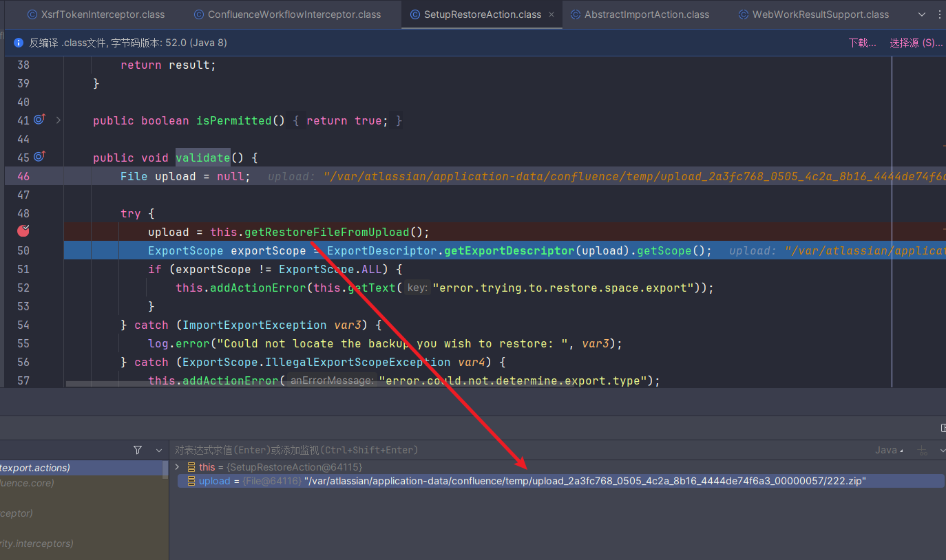Click the folded "{ return true; }" opening brace
Viewport: 946px width, 560px height.
(x=295, y=120)
